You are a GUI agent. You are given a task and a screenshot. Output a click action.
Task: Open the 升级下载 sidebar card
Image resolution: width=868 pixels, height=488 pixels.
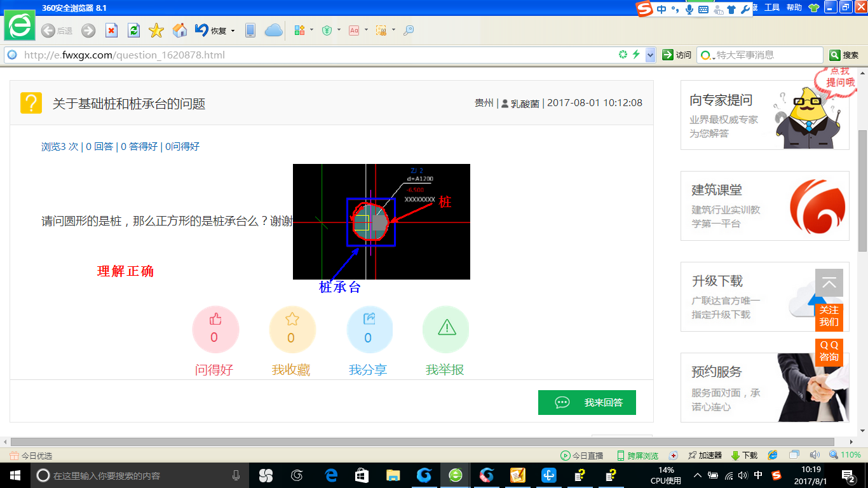click(x=764, y=297)
